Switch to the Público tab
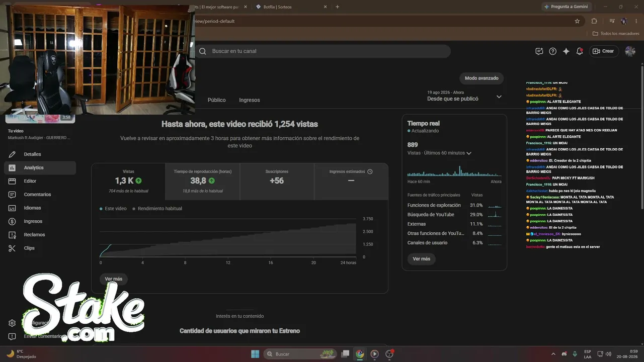644x362 pixels. pos(217,100)
